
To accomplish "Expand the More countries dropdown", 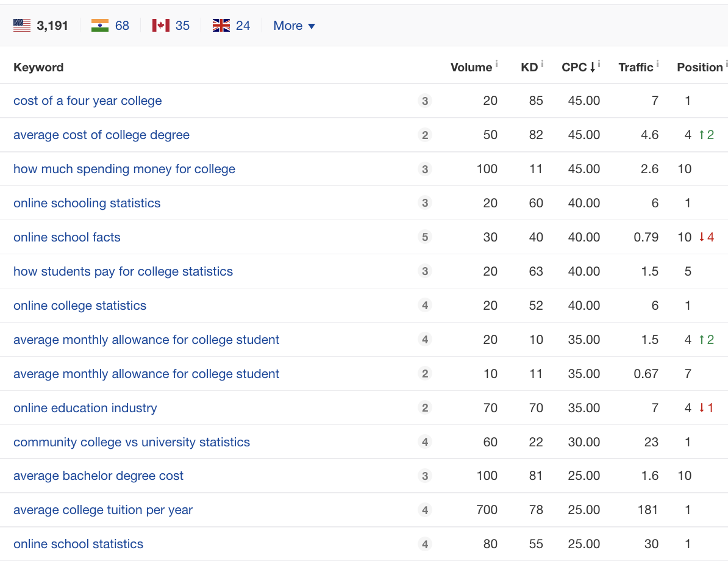I will point(294,26).
